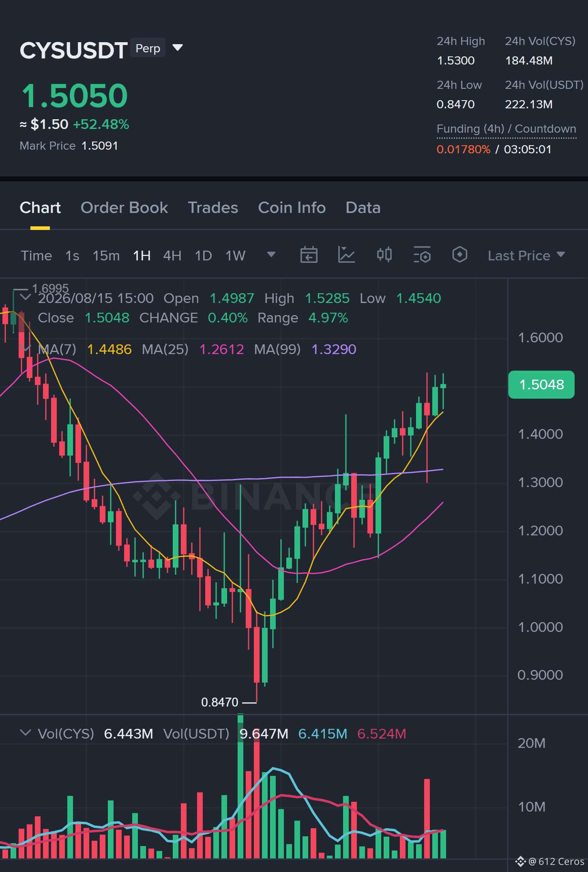Expand the CYSUSDT pair selector arrow
Image resolution: width=588 pixels, height=872 pixels.
tap(178, 48)
